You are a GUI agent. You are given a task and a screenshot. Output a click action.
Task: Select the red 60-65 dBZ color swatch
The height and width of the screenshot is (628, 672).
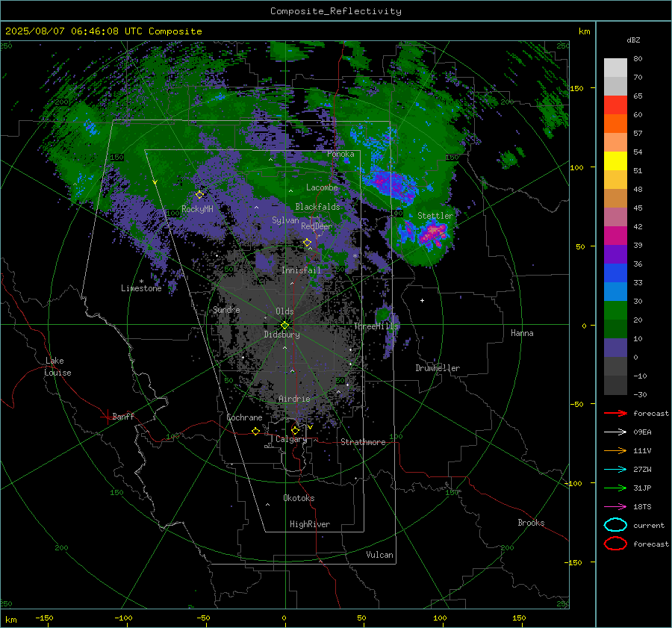pos(615,105)
